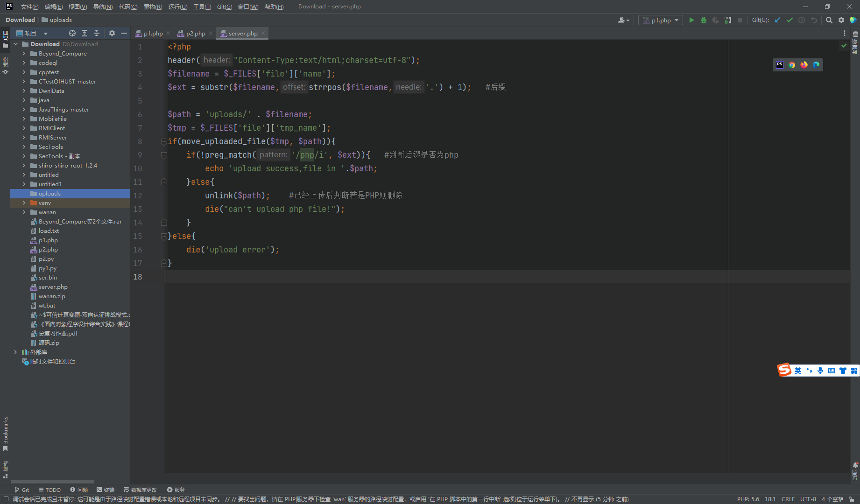Start debugging with the bug icon

pos(704,20)
